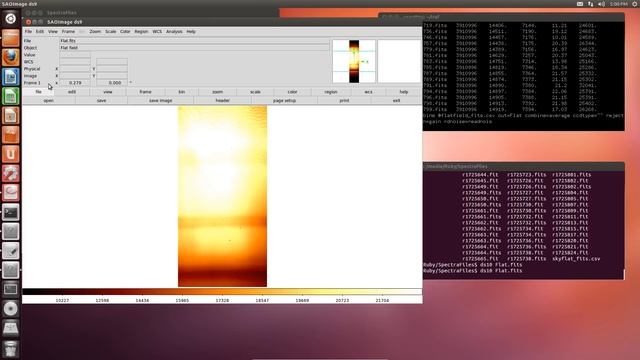The image size is (640, 360).
Task: Open the network indicator in top panel
Action: click(591, 4)
